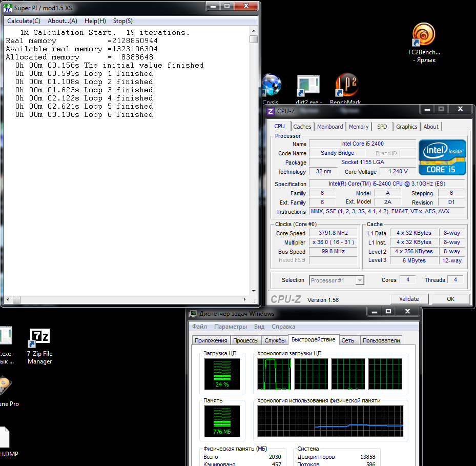476x466 pixels.
Task: Open the Параметры menu in Task Manager
Action: tap(230, 327)
